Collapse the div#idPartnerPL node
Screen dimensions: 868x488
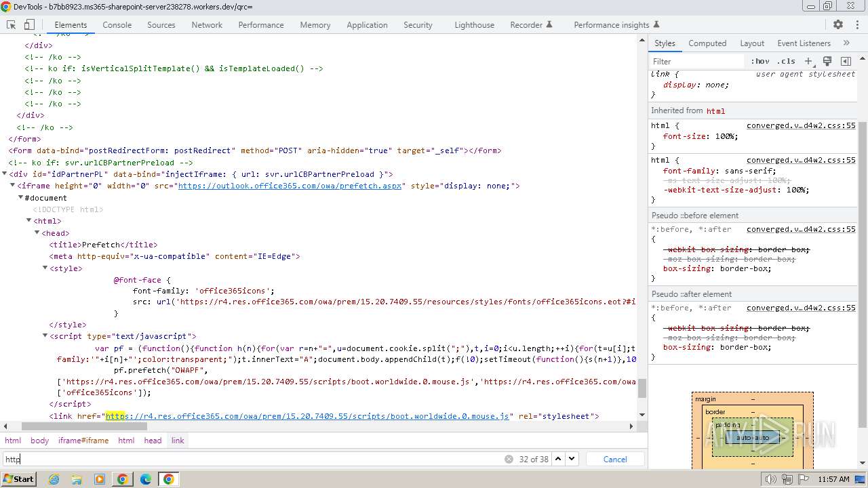coord(5,174)
